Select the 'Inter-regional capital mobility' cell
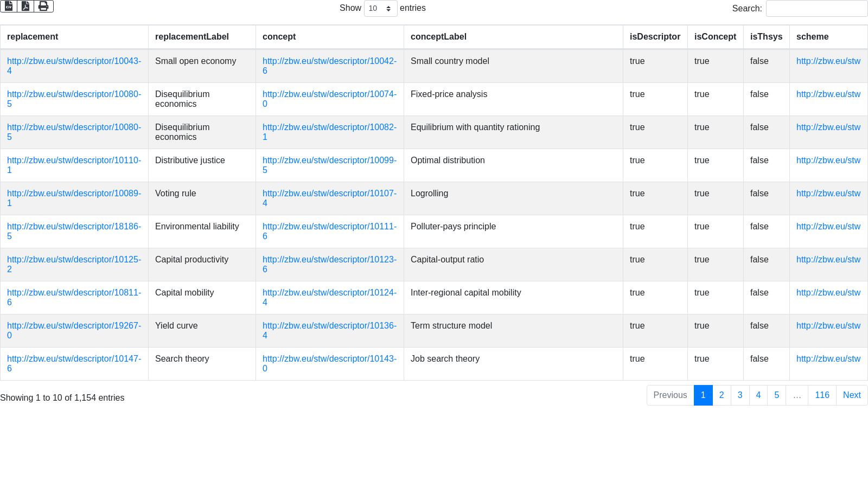The height and width of the screenshot is (488, 868). tap(513, 298)
